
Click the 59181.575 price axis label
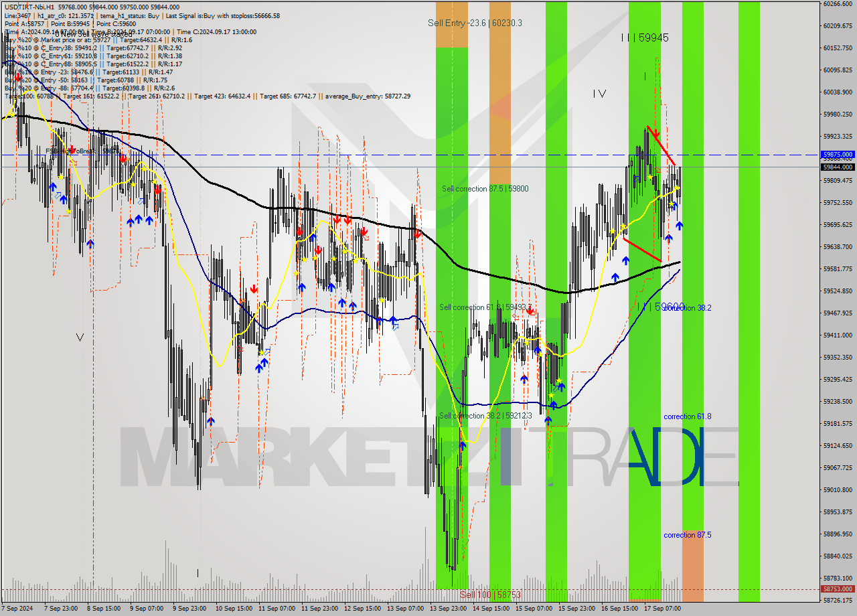[838, 423]
